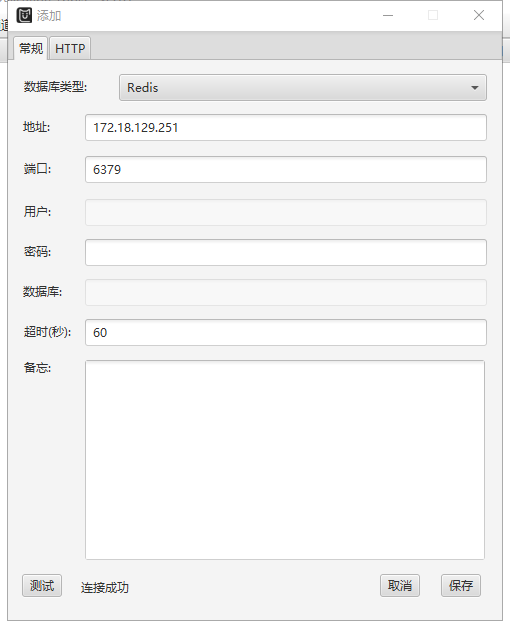This screenshot has width=510, height=628.
Task: Focus the 地址 address field
Action: [286, 127]
